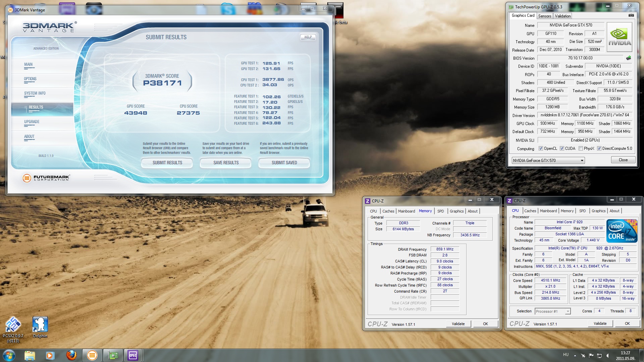This screenshot has height=362, width=644.
Task: Toggle the PhysX checkbox
Action: tap(581, 148)
